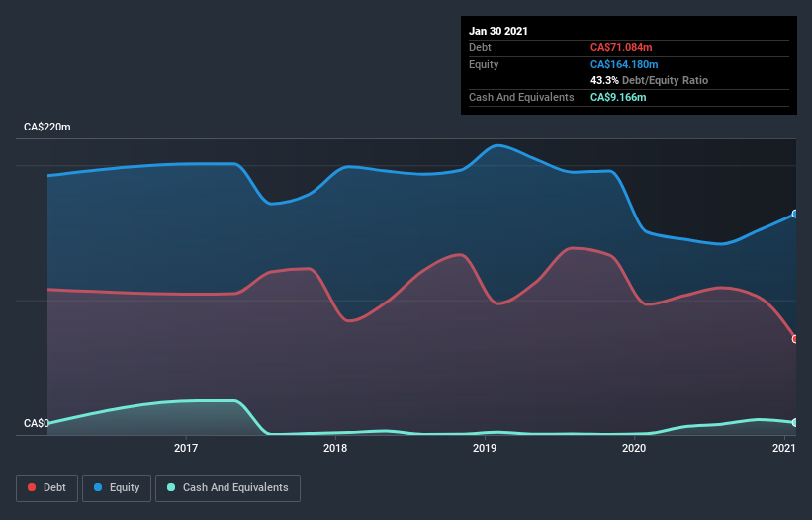Select the 2018 label on the x-axis
Viewport: 812px width, 520px height.
[335, 448]
